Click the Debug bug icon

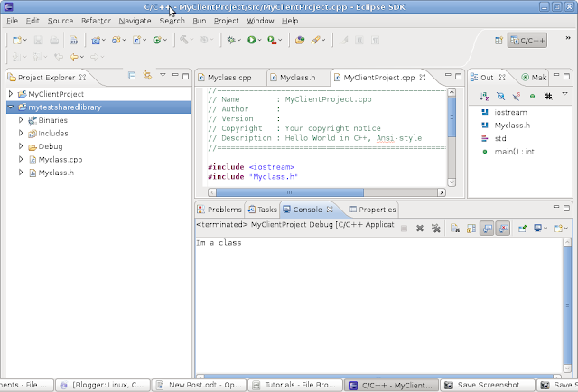[x=231, y=41]
